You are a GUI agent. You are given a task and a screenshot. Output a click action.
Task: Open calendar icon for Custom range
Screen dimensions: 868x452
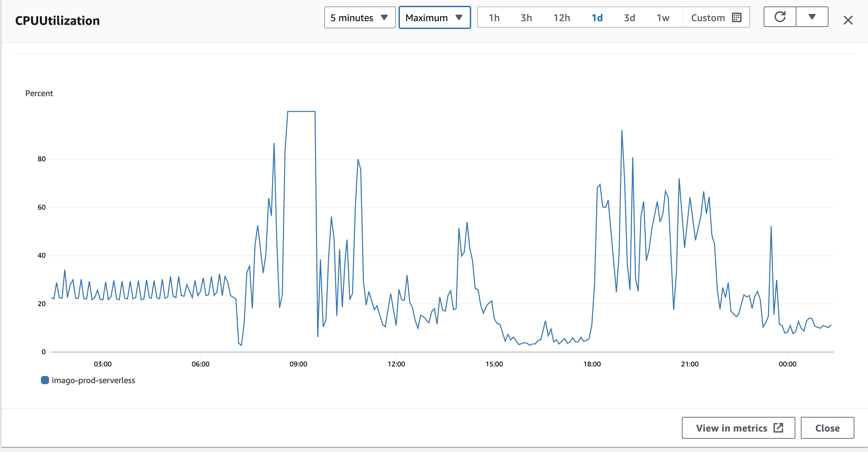click(737, 18)
